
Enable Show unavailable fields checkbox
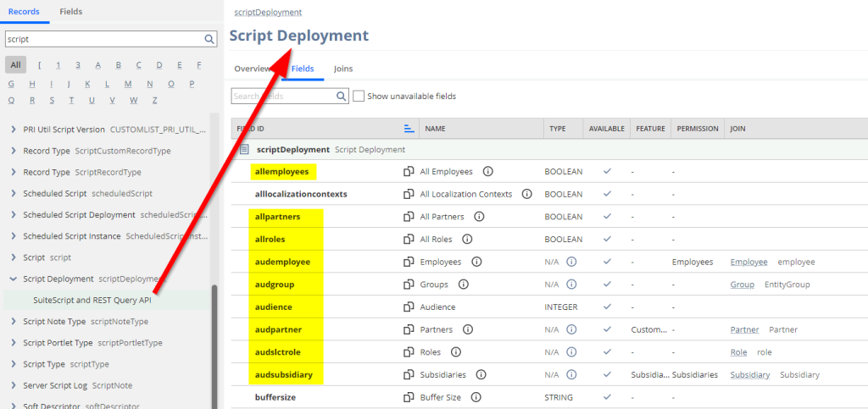coord(359,97)
